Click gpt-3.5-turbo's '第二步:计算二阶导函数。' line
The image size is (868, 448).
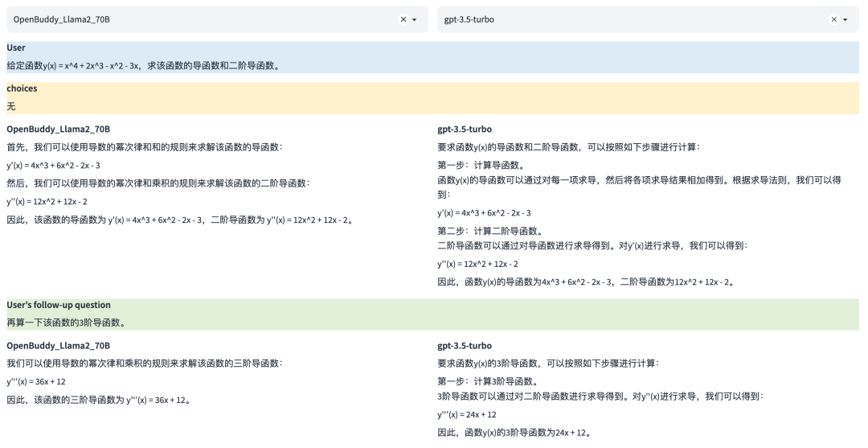(x=490, y=231)
